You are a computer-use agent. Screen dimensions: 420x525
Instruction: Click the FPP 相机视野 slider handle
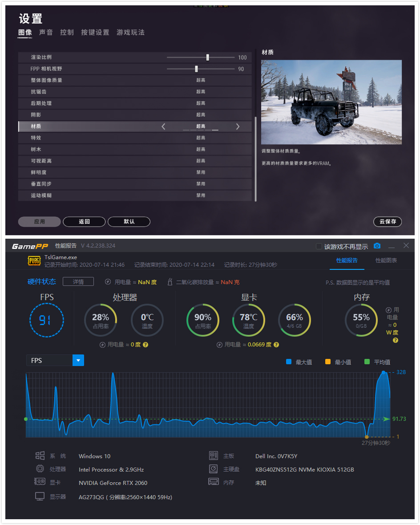[196, 69]
